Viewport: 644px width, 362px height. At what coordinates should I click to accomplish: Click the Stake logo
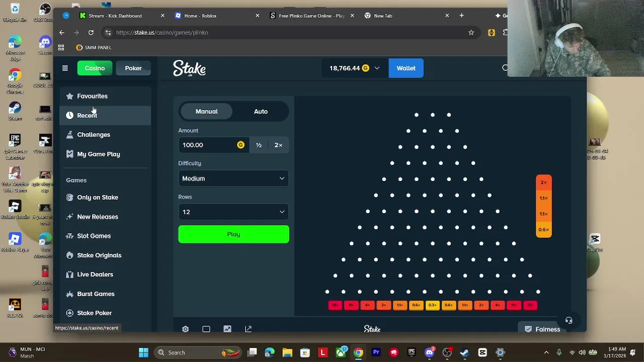(189, 68)
